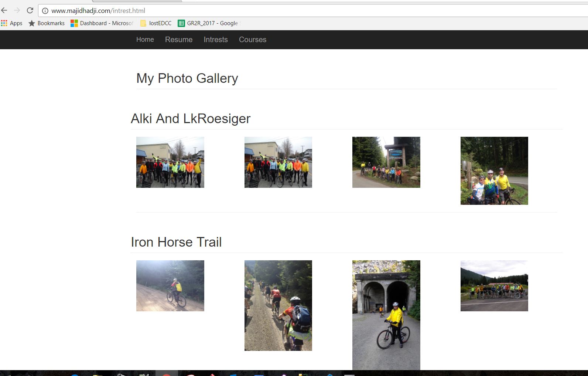Screen dimensions: 588x376
Task: Open second Alki street group photo
Action: pyautogui.click(x=278, y=162)
